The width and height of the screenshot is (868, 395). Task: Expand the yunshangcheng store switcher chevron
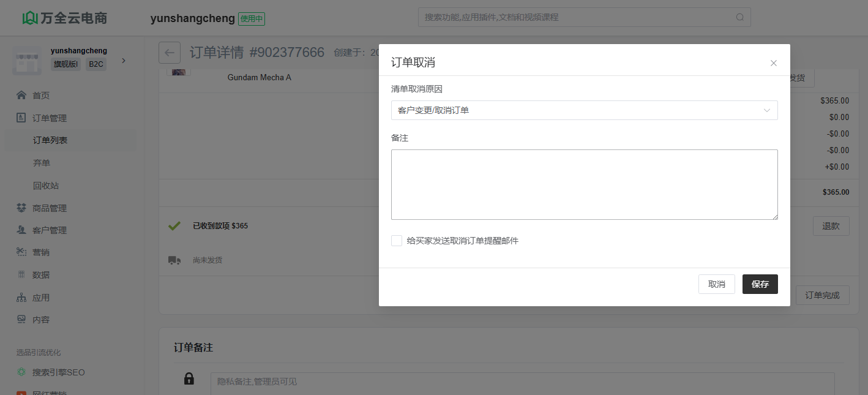coord(124,60)
